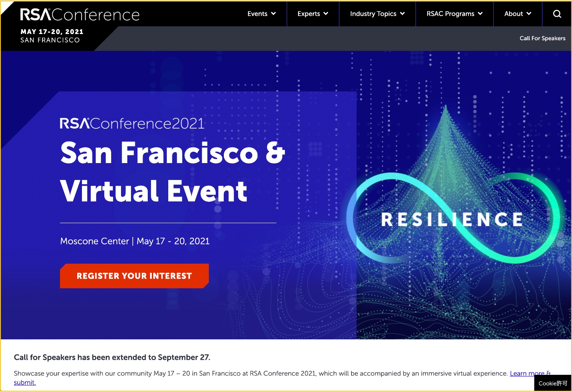Viewport: 572px width, 392px height.
Task: Click the Moscone Center May 17 - 20 text
Action: (x=135, y=241)
